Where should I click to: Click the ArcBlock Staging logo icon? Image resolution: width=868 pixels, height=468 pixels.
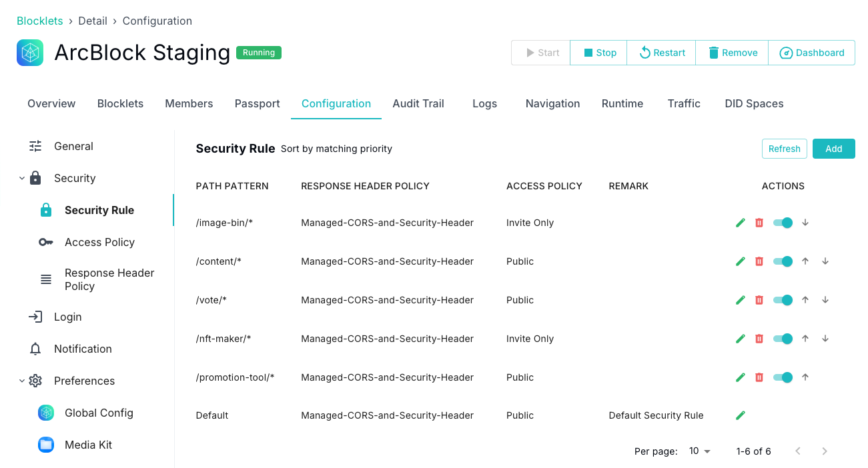click(30, 53)
